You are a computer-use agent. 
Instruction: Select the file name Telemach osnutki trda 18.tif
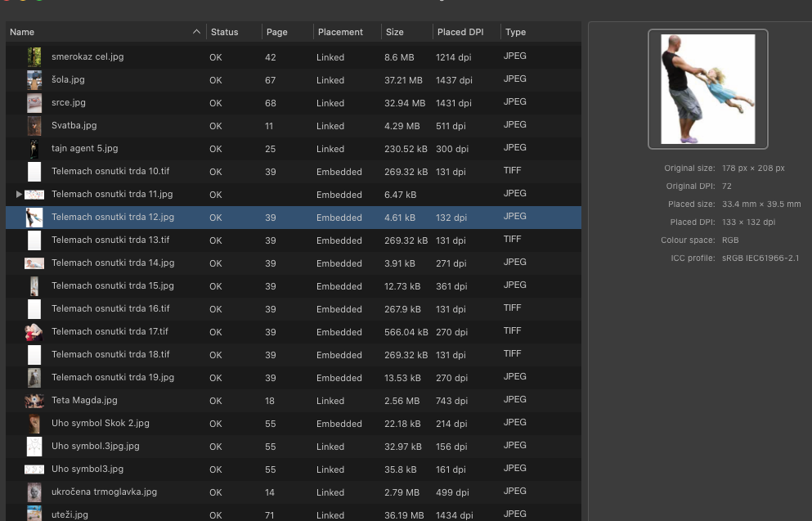coord(110,354)
